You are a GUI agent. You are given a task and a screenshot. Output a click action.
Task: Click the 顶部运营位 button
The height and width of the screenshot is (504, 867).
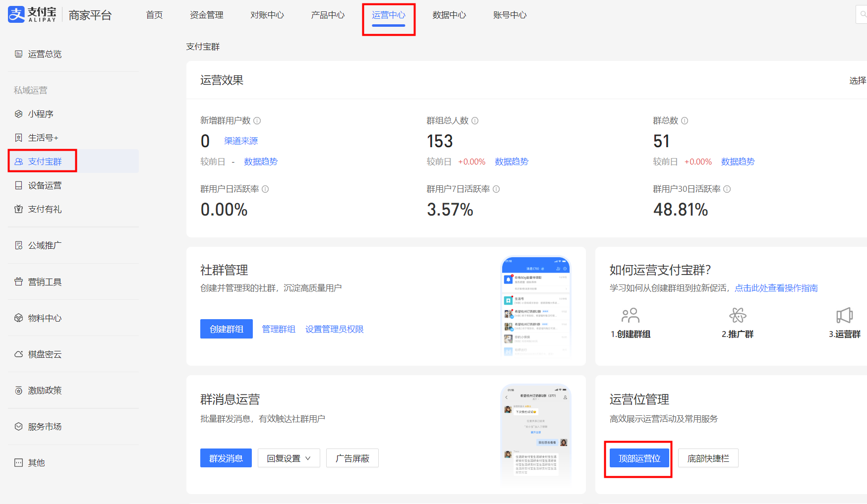pyautogui.click(x=639, y=458)
